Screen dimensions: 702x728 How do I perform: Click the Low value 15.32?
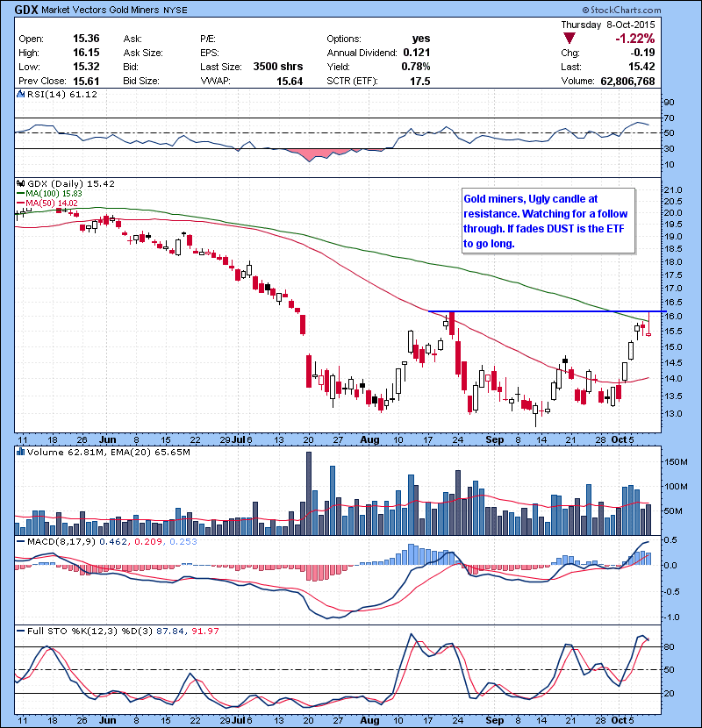[x=86, y=67]
